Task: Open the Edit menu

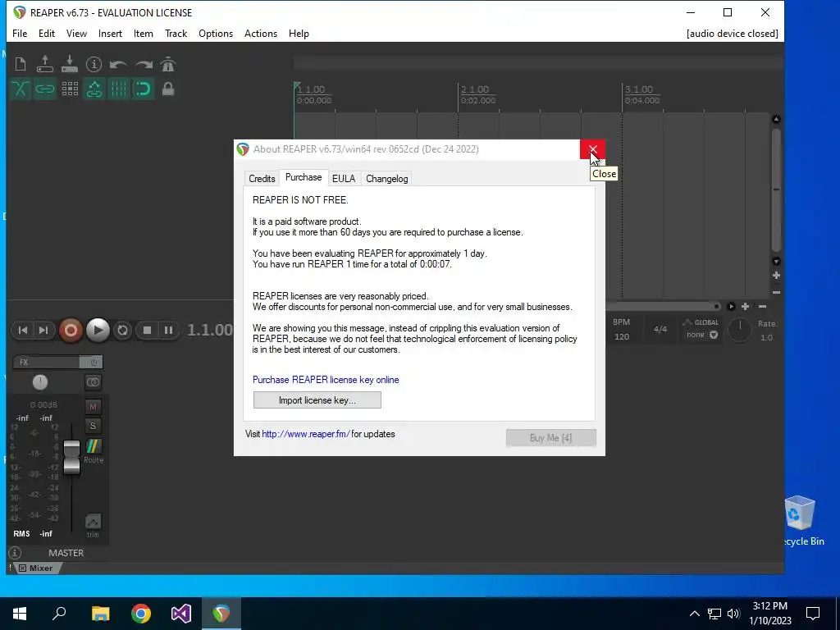Action: tap(47, 33)
